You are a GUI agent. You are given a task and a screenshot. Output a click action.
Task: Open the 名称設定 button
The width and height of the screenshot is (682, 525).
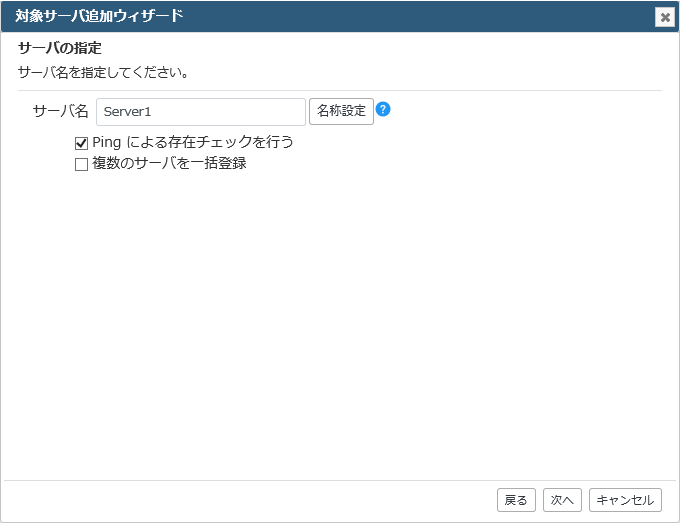coord(341,111)
